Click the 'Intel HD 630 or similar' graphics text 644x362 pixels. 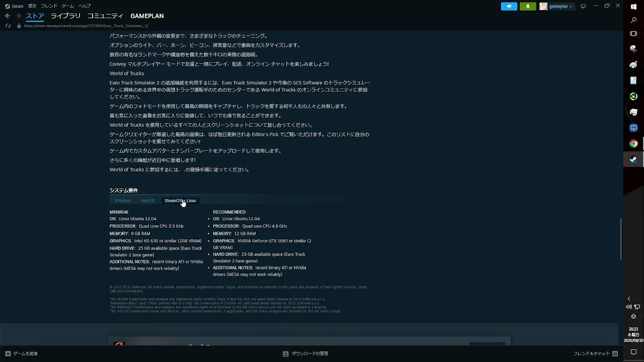pos(155,241)
